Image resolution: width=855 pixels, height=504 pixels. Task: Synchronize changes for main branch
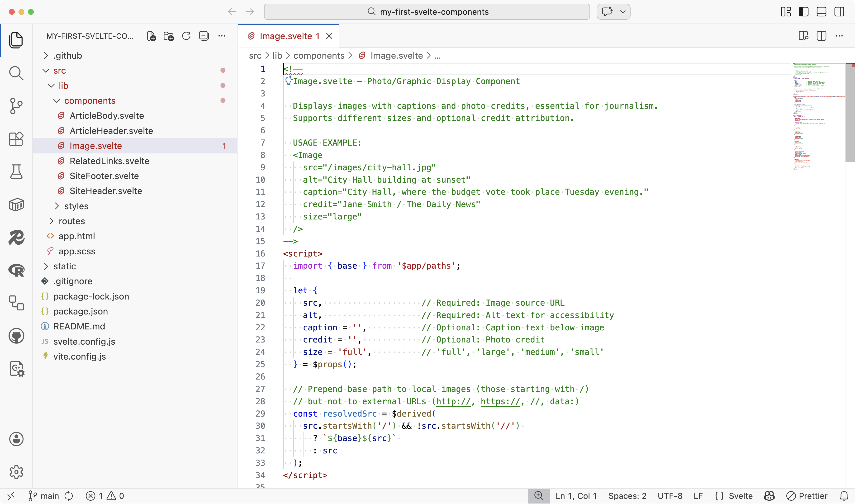point(69,496)
